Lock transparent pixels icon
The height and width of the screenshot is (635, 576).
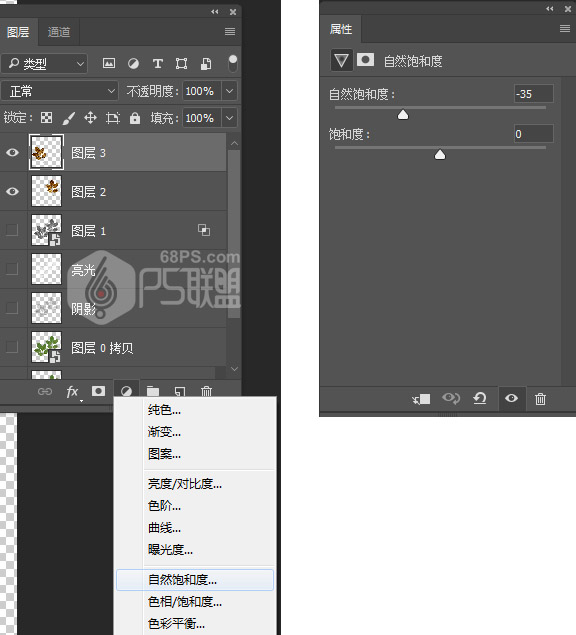47,118
